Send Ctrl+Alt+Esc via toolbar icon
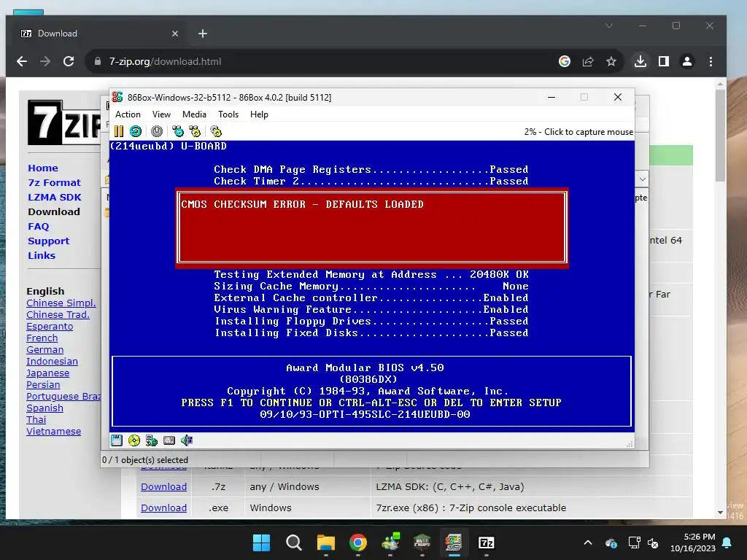The width and height of the screenshot is (747, 560). point(195,131)
